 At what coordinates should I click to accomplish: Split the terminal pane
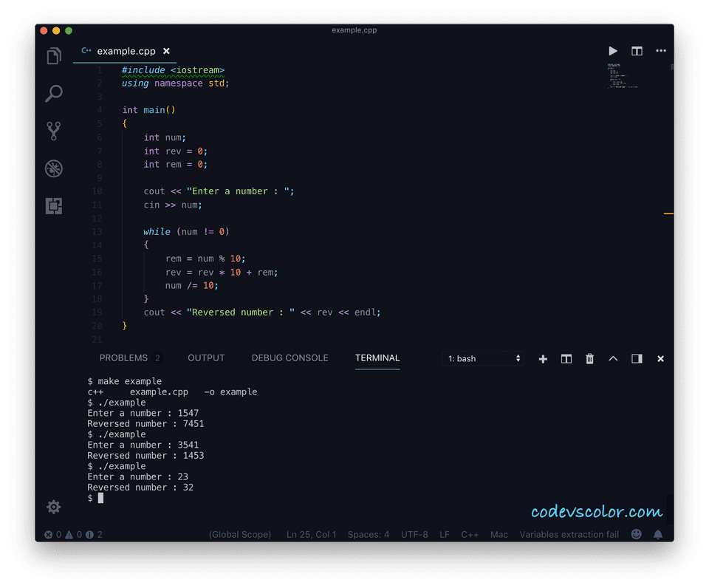tap(566, 358)
